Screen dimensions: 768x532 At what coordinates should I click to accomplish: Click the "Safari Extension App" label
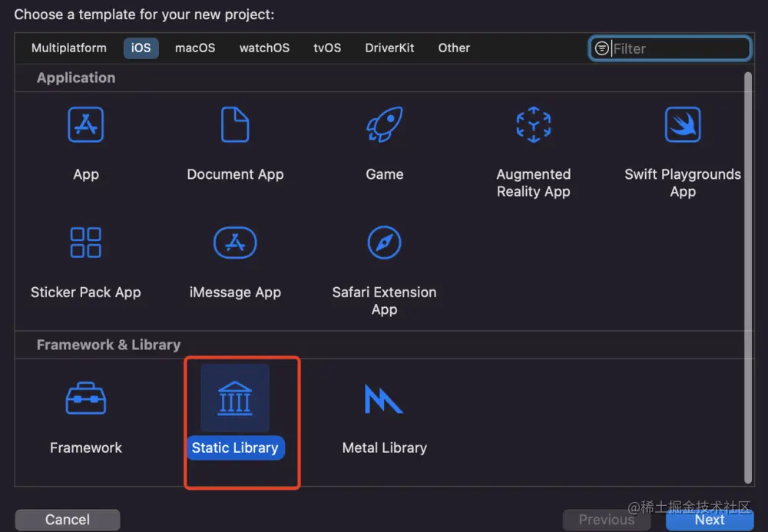pyautogui.click(x=385, y=300)
